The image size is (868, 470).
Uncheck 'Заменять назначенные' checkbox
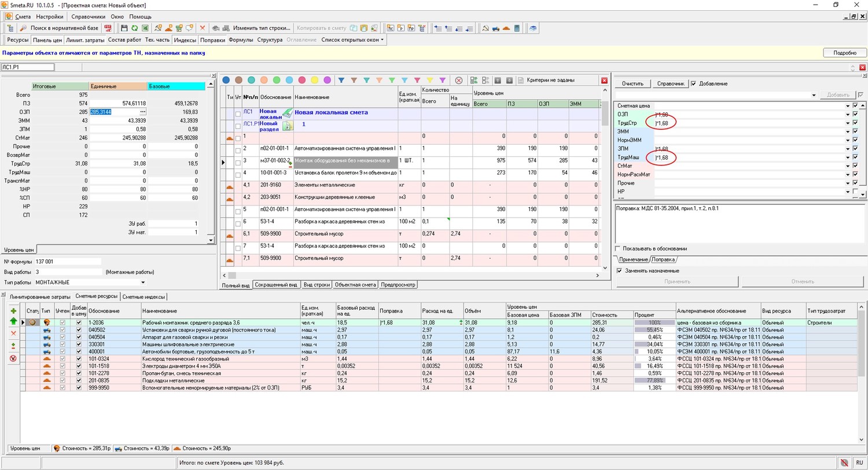tap(620, 270)
